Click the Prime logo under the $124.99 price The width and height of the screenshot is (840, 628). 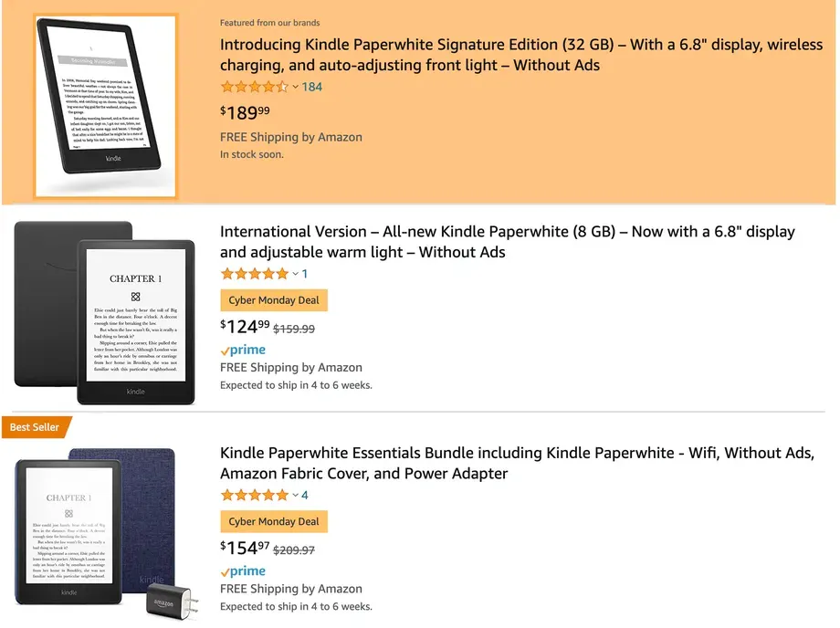click(243, 350)
